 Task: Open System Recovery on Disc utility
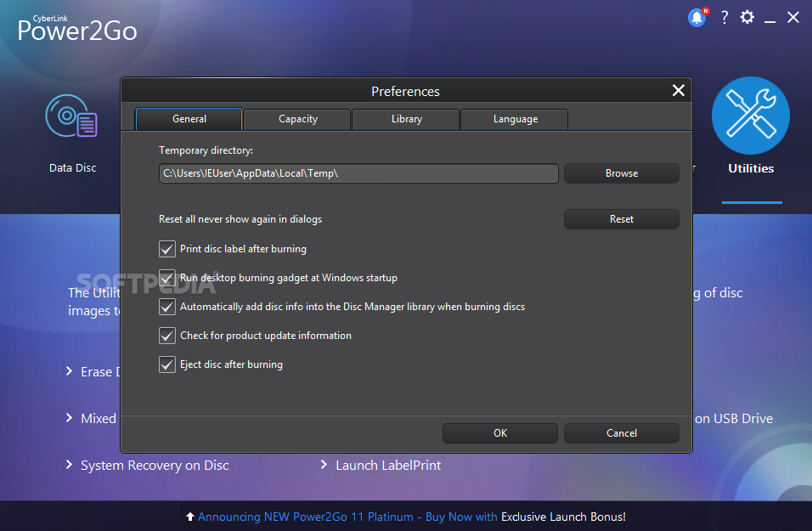click(155, 466)
